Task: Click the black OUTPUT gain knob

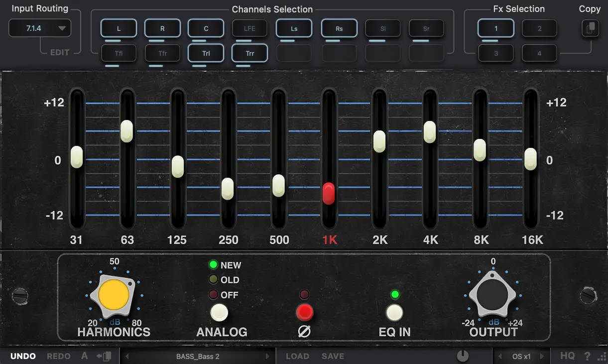Action: coord(492,295)
